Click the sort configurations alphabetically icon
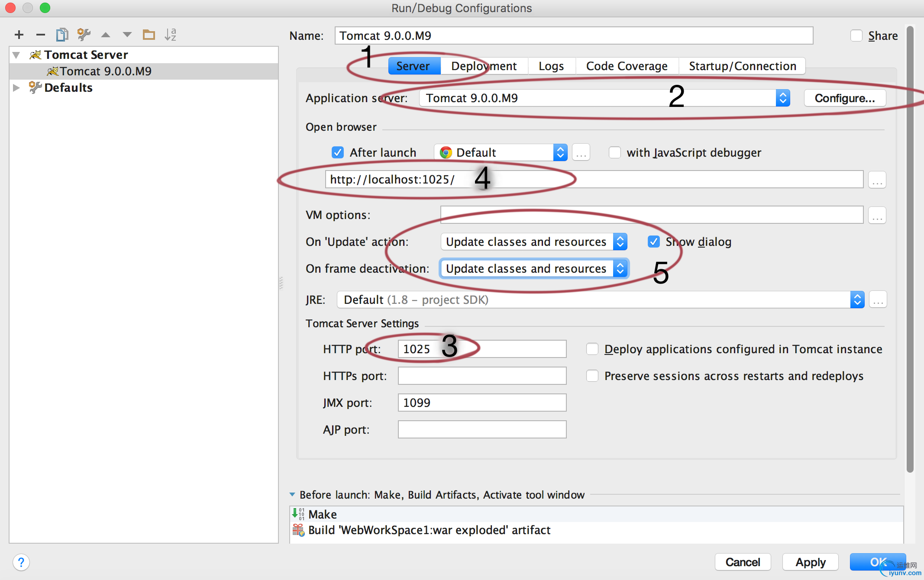The height and width of the screenshot is (580, 924). pos(171,35)
